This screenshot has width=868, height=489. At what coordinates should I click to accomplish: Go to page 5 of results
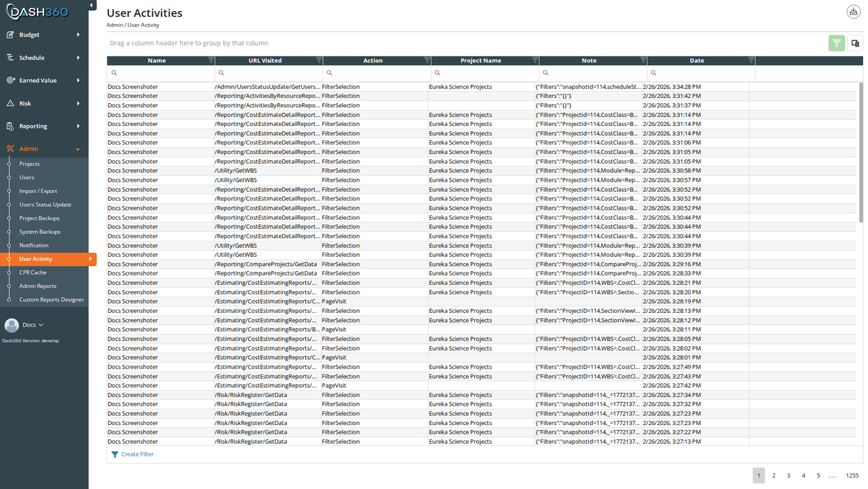(818, 475)
